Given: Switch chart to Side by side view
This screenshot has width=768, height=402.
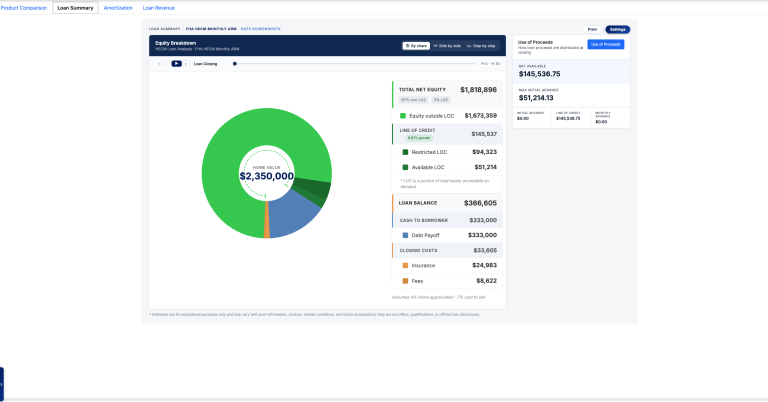Looking at the screenshot, I should click(x=447, y=46).
